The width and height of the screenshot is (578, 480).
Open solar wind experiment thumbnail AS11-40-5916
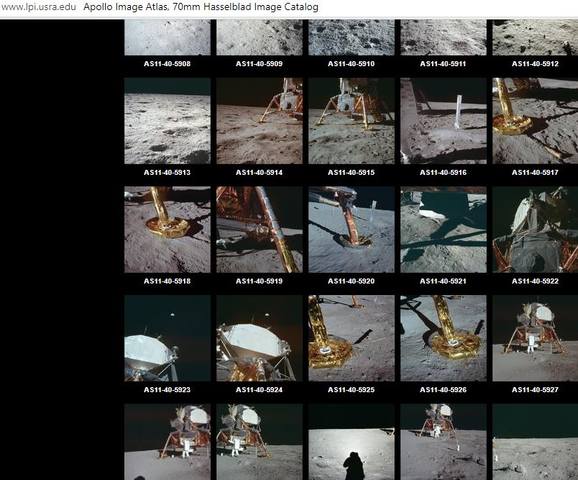coord(443,121)
